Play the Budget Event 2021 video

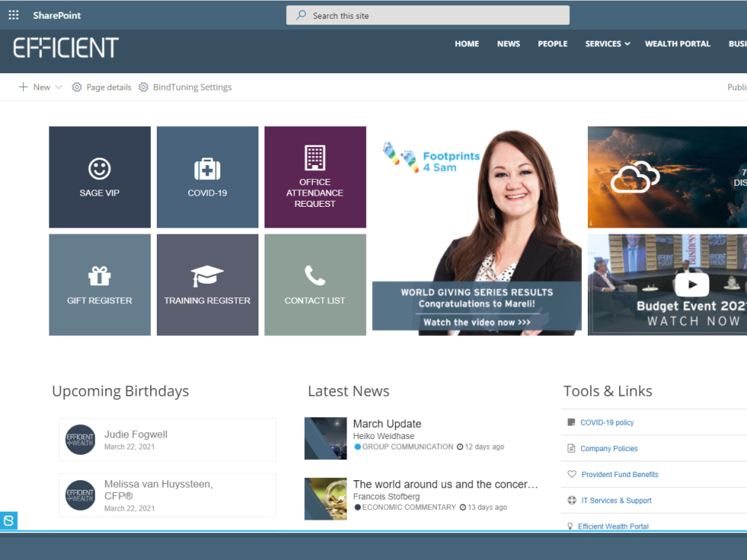692,284
